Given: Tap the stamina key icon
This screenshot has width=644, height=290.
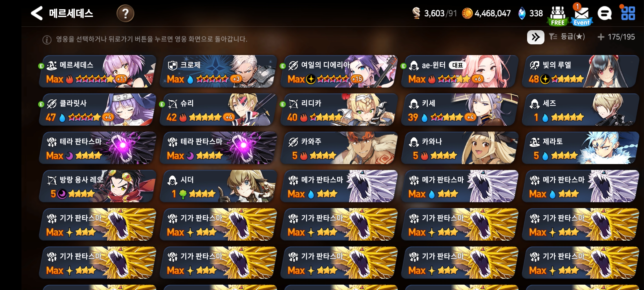Looking at the screenshot, I should [416, 13].
